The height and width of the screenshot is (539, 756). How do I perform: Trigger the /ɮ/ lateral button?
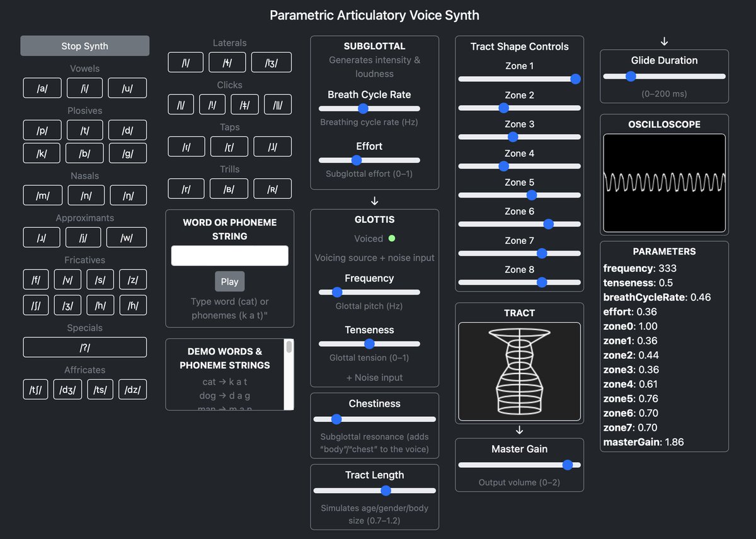(271, 62)
